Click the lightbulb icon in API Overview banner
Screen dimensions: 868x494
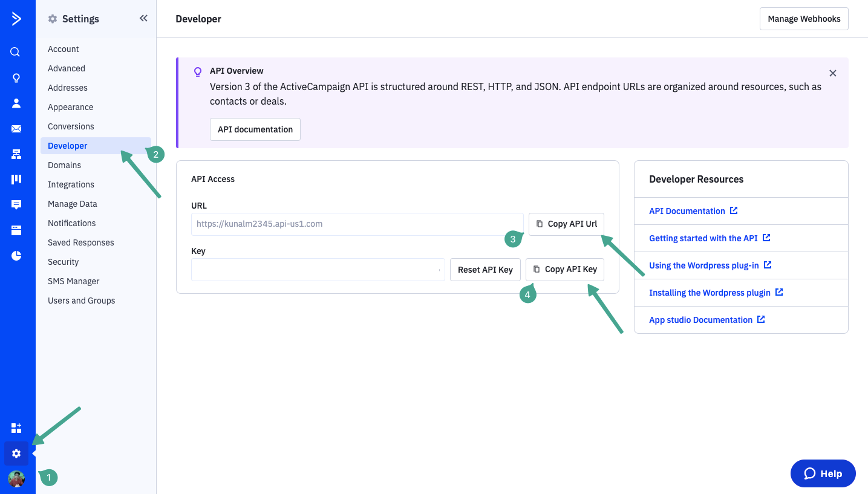click(197, 71)
